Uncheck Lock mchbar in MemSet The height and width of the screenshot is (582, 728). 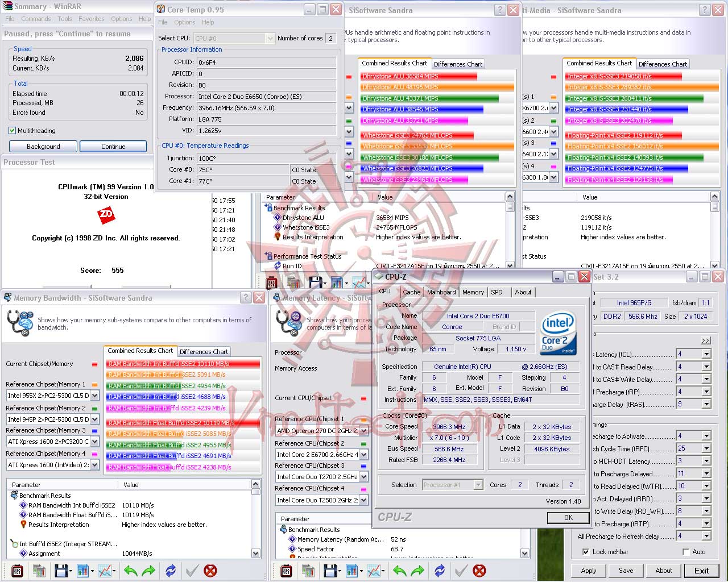pos(586,552)
